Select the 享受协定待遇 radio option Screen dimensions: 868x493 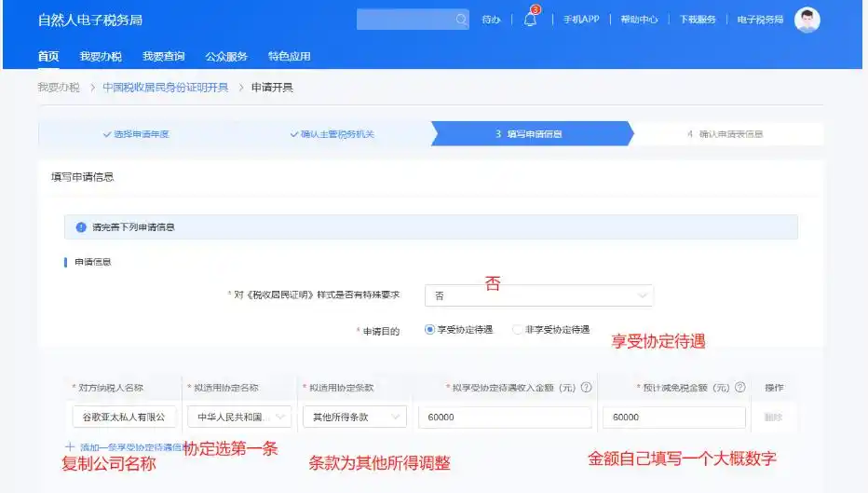point(429,330)
